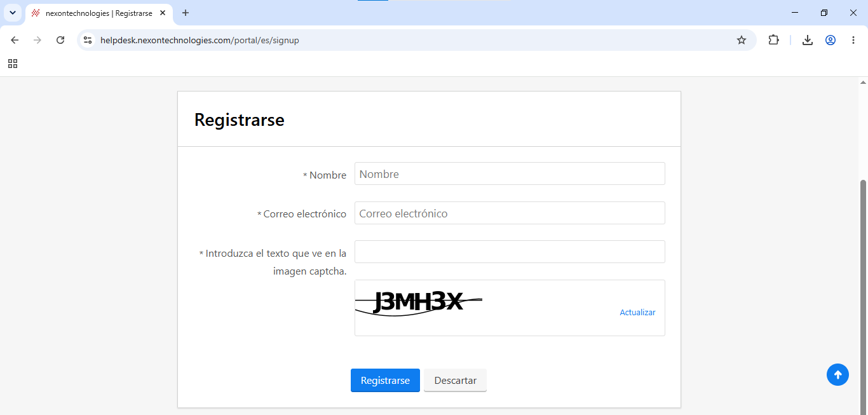Click the J3MH3X captcha image

coord(419,303)
